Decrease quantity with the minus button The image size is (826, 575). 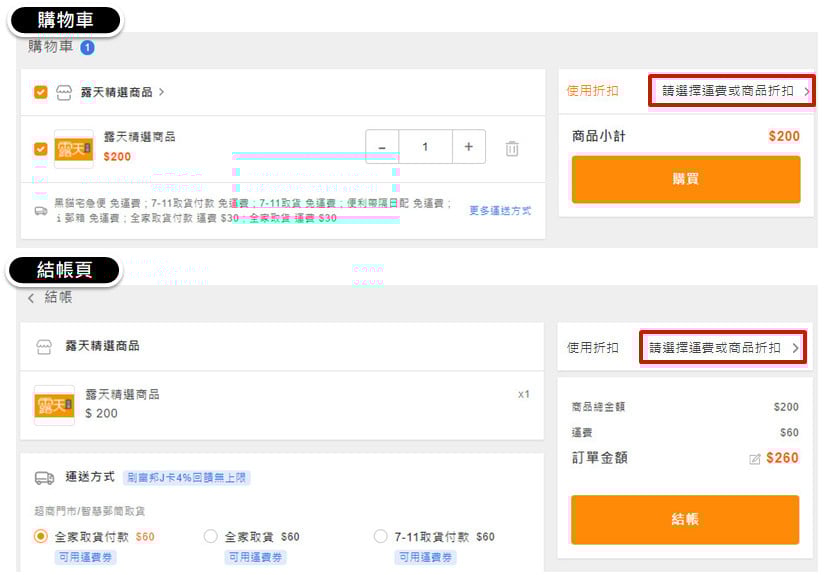(382, 147)
